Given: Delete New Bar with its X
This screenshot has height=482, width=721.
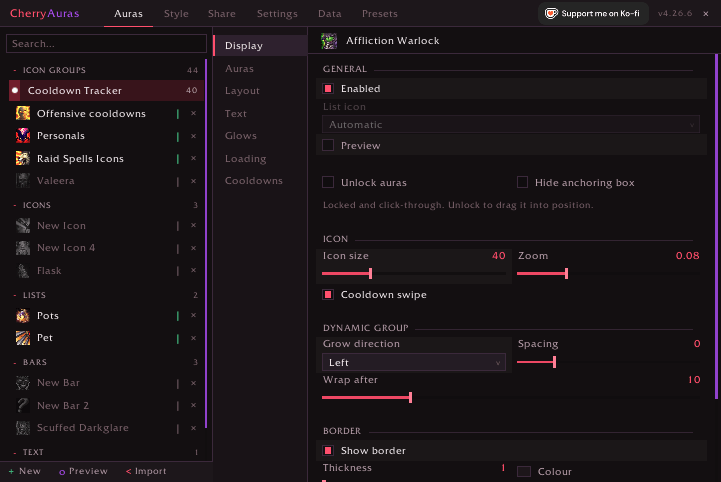Looking at the screenshot, I should click(194, 383).
